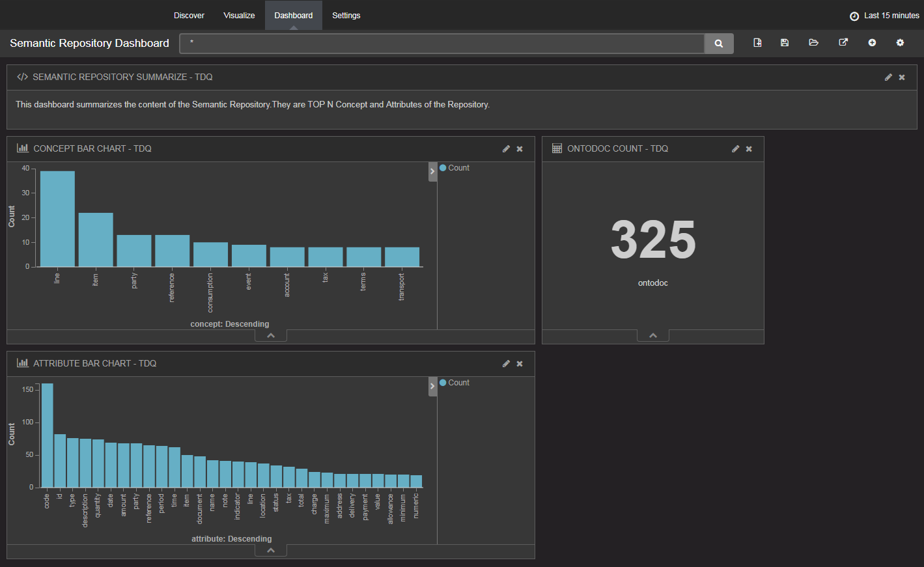The width and height of the screenshot is (924, 567).
Task: Collapse the Concept Bar Chart legend
Action: pyautogui.click(x=432, y=172)
